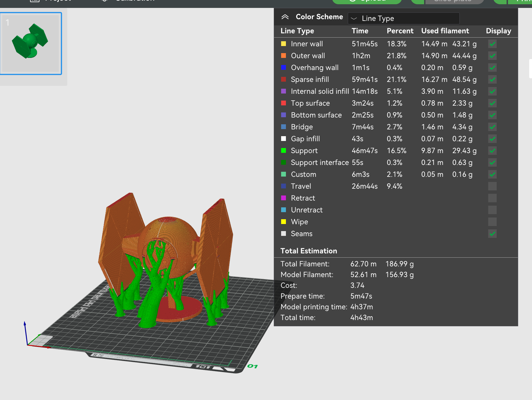Click the Cost value 3.74
Screen dimensions: 532x400
357,285
